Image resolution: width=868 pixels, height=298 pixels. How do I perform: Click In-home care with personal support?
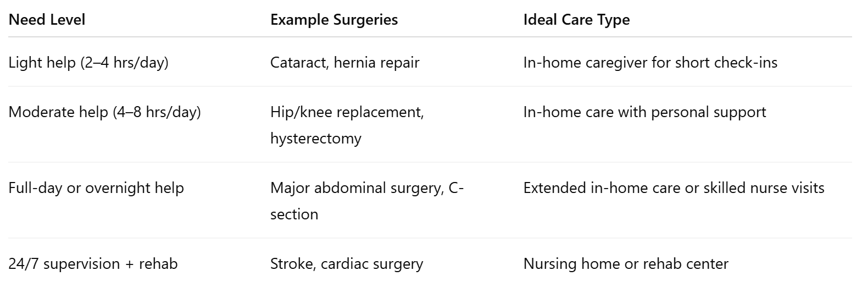point(644,112)
